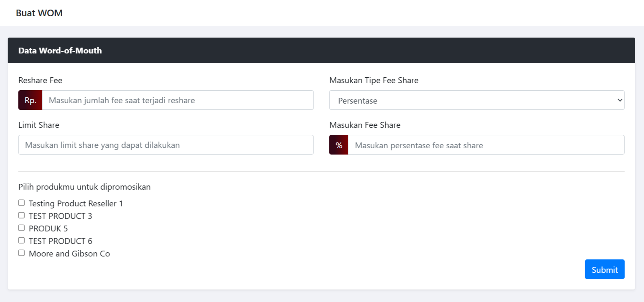
Task: Tick the TEST PRODUCT 3 checkbox
Action: point(22,216)
